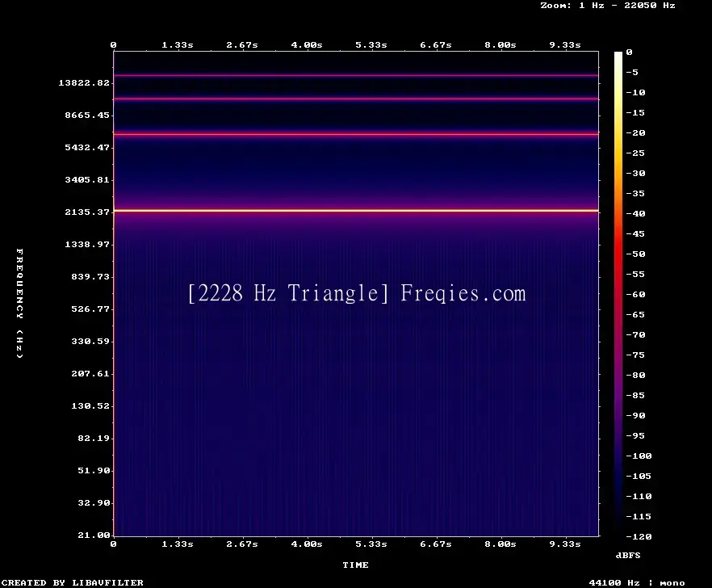Click the -30 dBFS scale label

pos(635,173)
